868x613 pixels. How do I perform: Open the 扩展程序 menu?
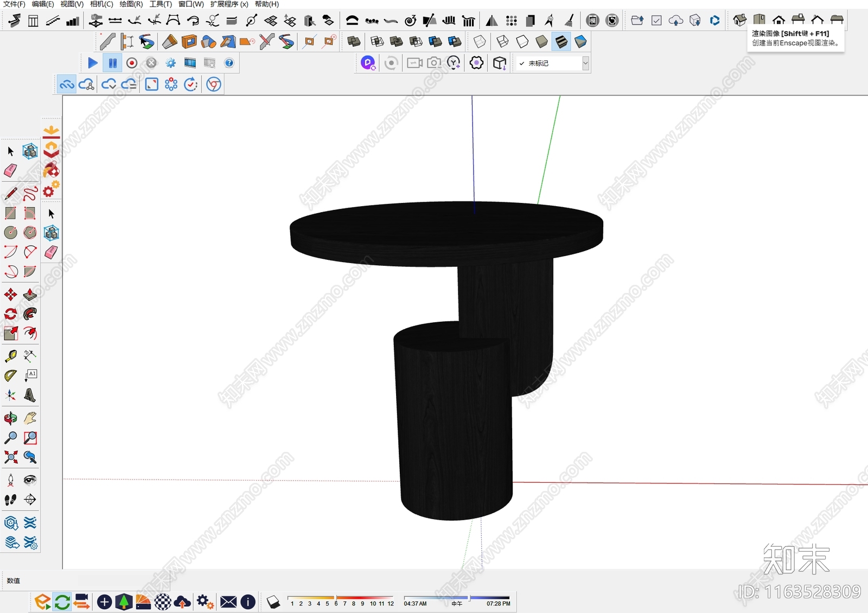[229, 4]
